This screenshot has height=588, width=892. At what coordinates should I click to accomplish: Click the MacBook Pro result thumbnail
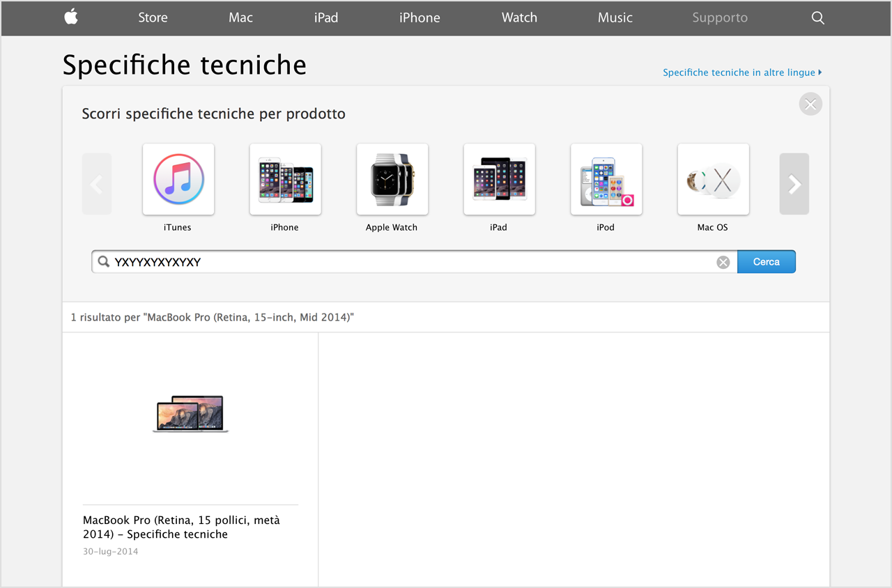tap(190, 414)
